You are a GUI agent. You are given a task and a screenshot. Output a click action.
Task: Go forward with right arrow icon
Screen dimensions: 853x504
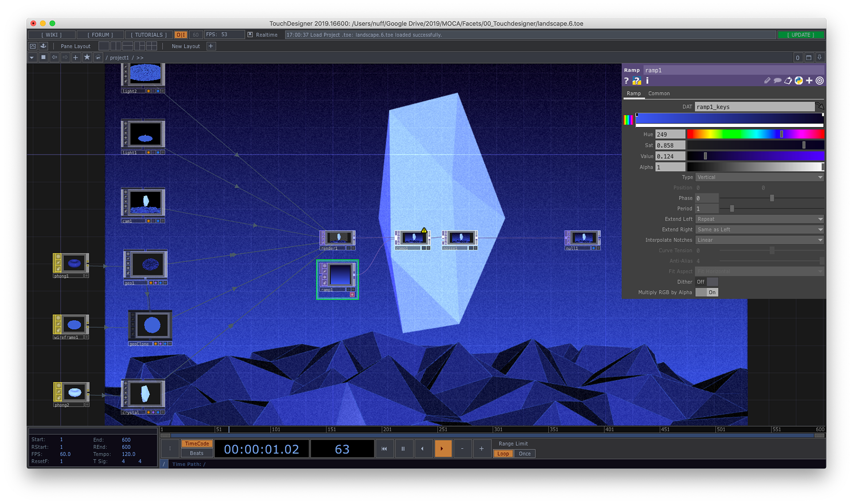point(65,57)
